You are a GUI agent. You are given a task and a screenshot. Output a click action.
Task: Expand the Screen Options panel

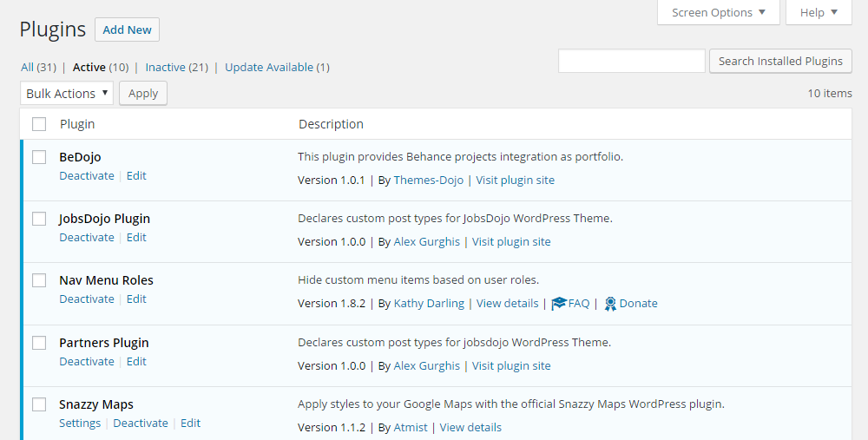point(719,12)
